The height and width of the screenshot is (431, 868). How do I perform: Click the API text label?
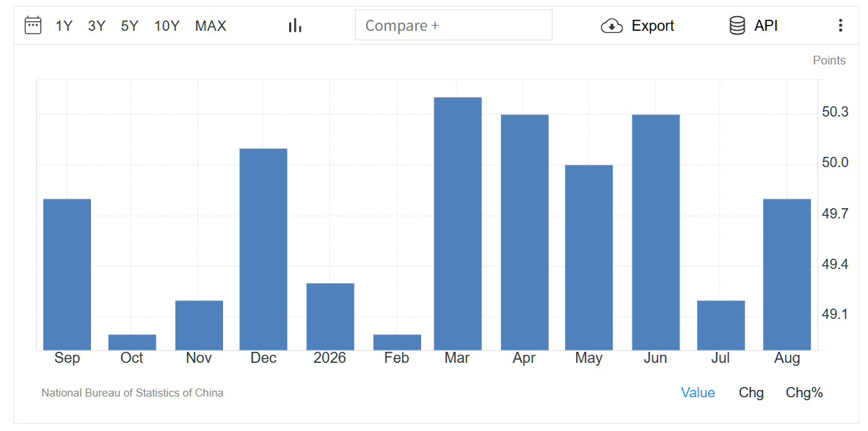click(765, 26)
